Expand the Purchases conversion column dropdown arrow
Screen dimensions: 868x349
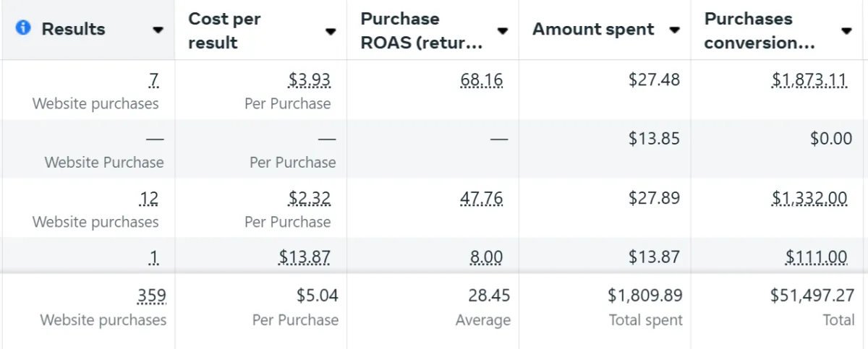(x=846, y=31)
